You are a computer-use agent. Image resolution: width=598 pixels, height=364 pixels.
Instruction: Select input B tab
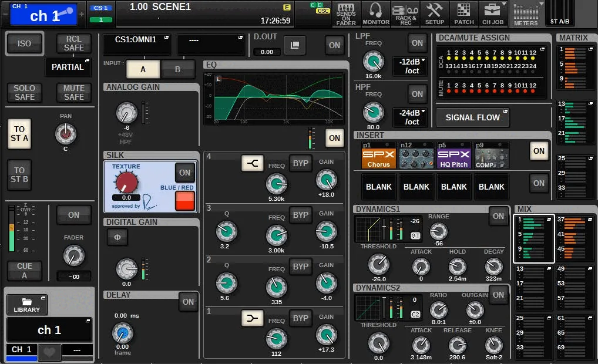pos(177,69)
